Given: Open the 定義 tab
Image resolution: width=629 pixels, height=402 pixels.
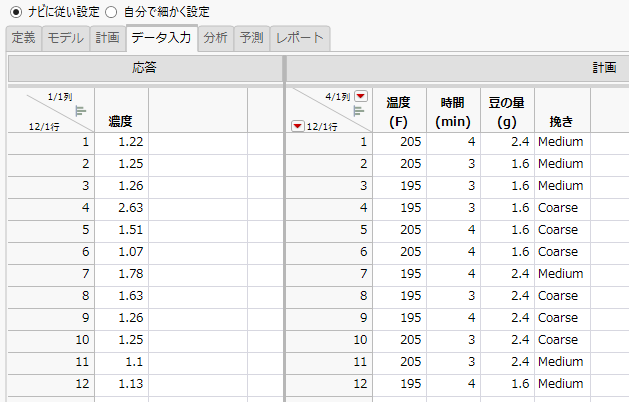Looking at the screenshot, I should tap(24, 38).
